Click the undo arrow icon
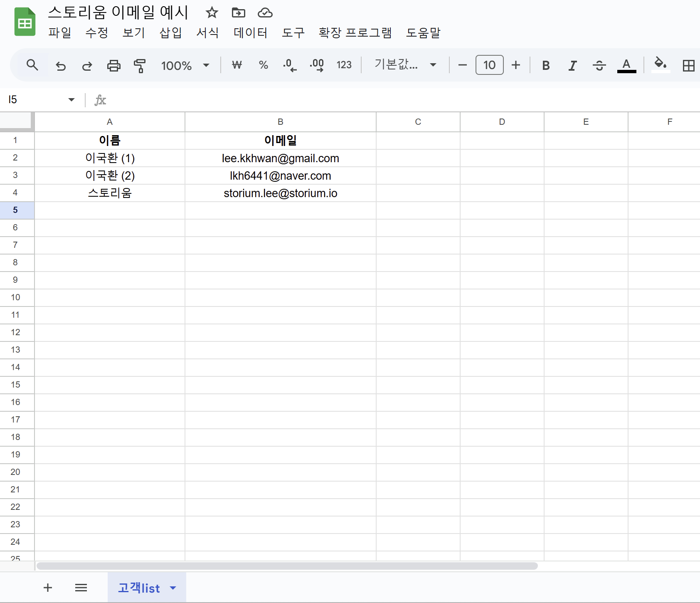Screen dimensions: 700x603 (61, 66)
